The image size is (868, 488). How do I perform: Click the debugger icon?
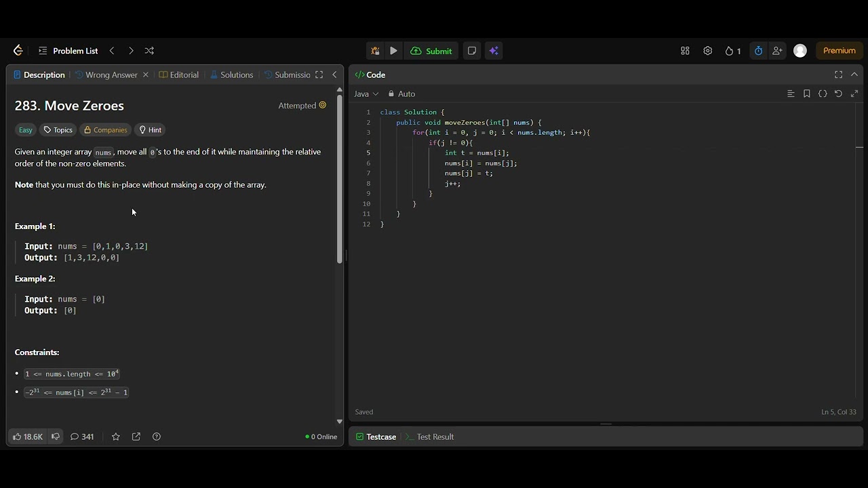[374, 51]
